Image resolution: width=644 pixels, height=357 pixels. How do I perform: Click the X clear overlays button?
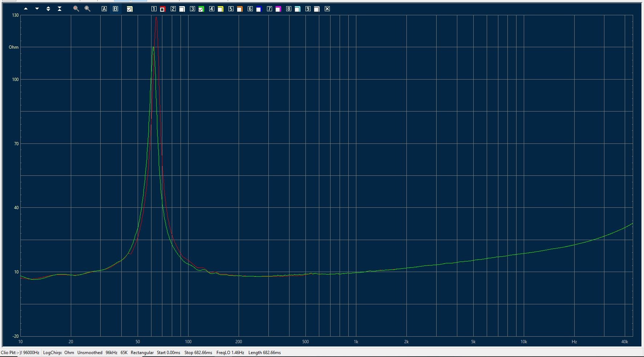[x=327, y=9]
